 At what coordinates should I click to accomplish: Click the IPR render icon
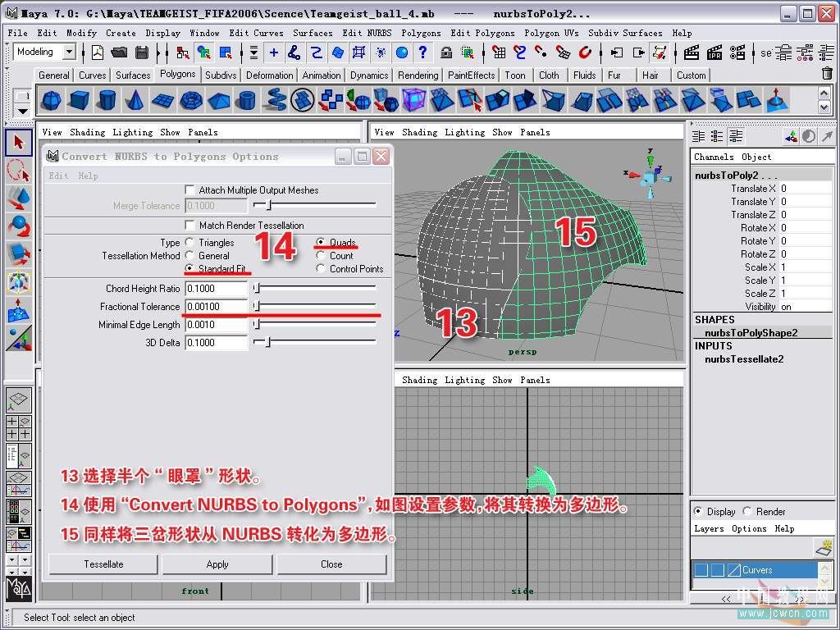(x=714, y=52)
